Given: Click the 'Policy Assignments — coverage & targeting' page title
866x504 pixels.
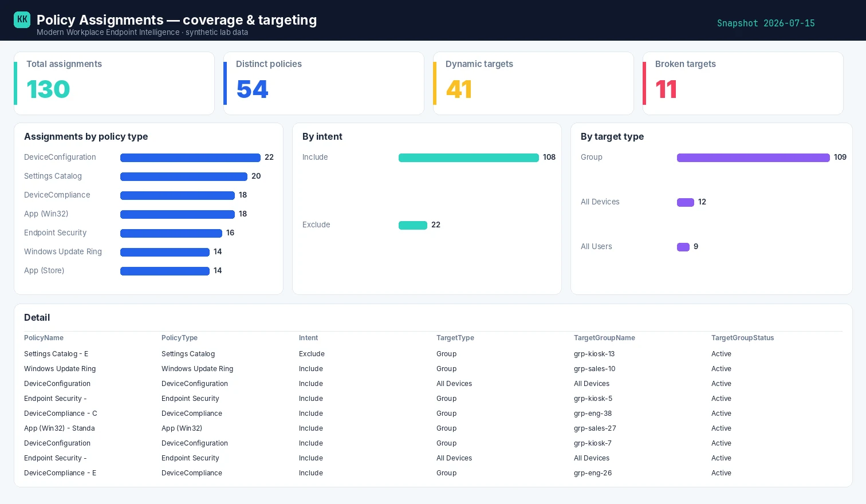Looking at the screenshot, I should click(176, 20).
